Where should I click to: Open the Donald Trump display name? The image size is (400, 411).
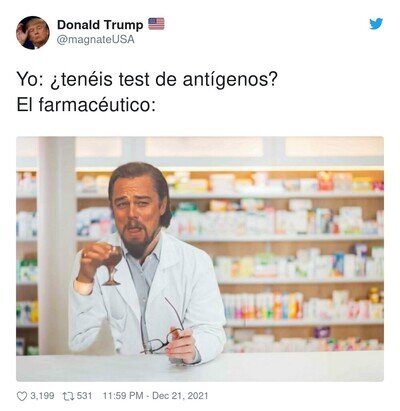pyautogui.click(x=100, y=24)
